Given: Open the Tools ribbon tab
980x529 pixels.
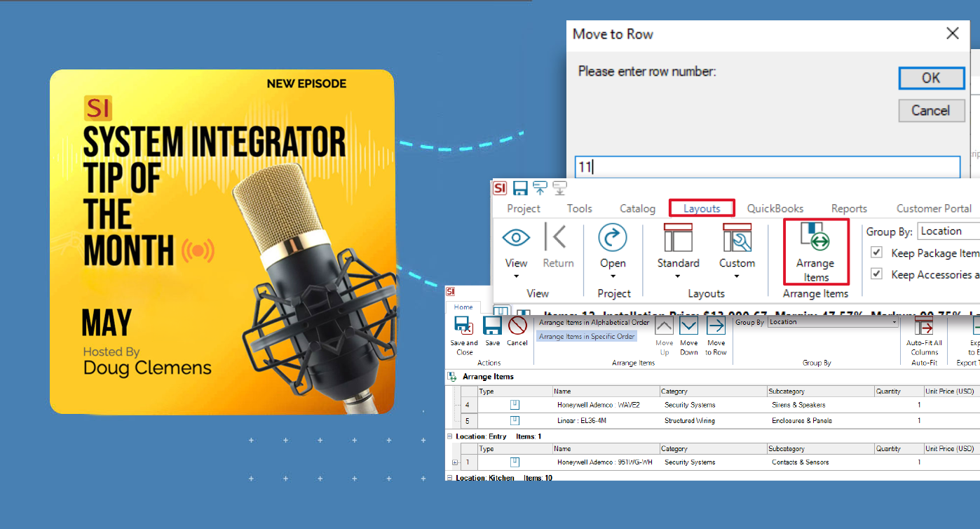Looking at the screenshot, I should click(x=580, y=208).
